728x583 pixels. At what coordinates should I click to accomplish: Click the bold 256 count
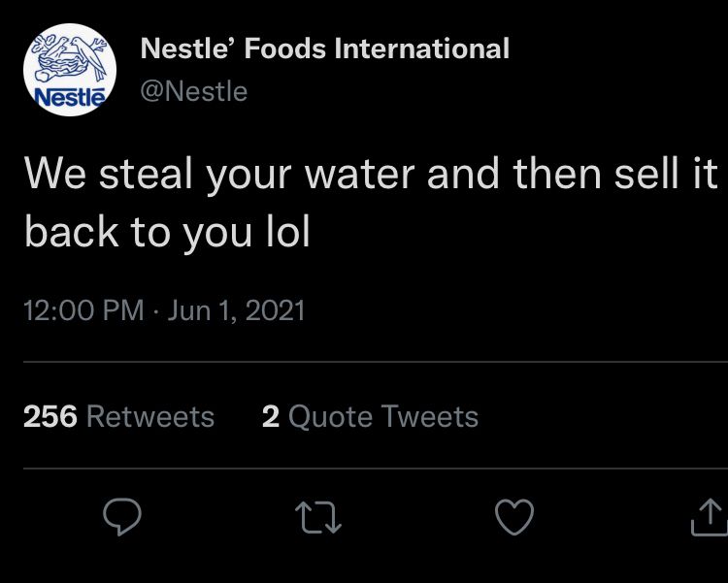50,416
